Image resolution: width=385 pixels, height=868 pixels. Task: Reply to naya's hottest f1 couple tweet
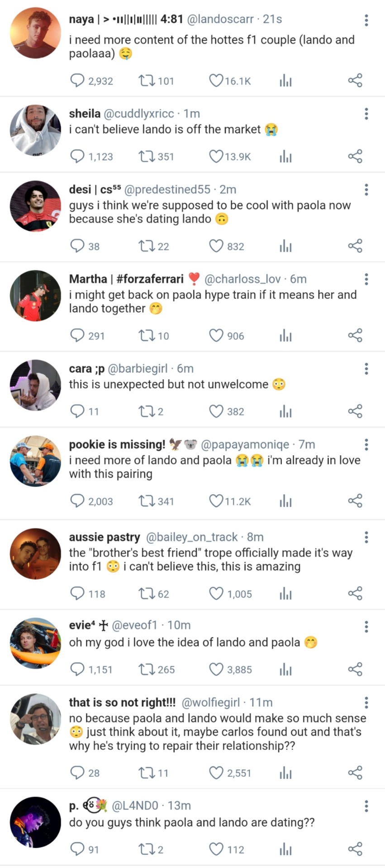pyautogui.click(x=77, y=81)
